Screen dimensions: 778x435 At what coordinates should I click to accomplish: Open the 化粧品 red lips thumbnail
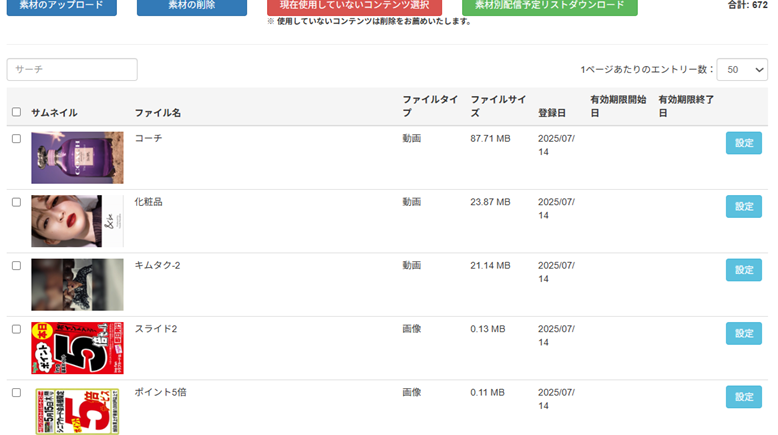[77, 221]
